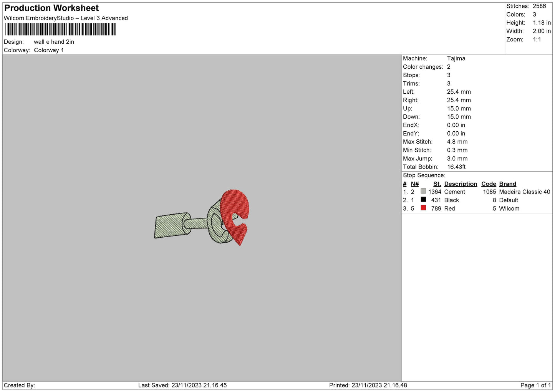The image size is (555, 392).
Task: Click the Min Stitch value '0.3 mm'
Action: [x=457, y=150]
